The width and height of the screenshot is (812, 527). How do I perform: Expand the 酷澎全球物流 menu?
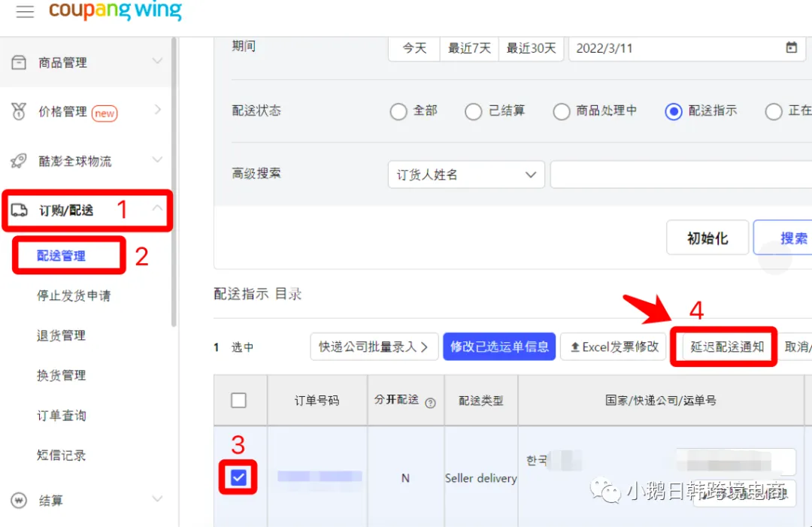[x=157, y=159]
